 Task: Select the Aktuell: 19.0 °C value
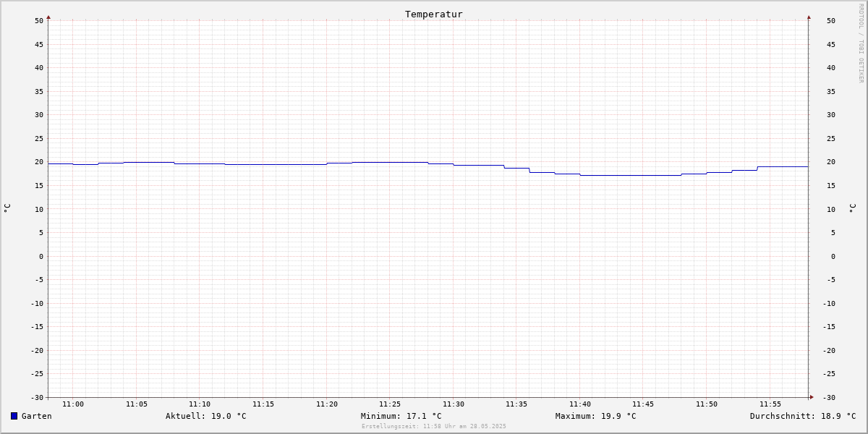206,416
